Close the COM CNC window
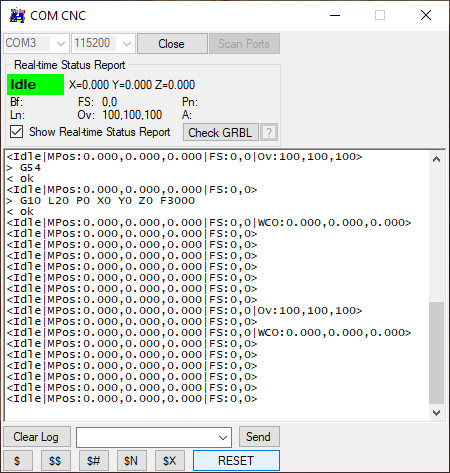450x473 pixels. coord(426,15)
